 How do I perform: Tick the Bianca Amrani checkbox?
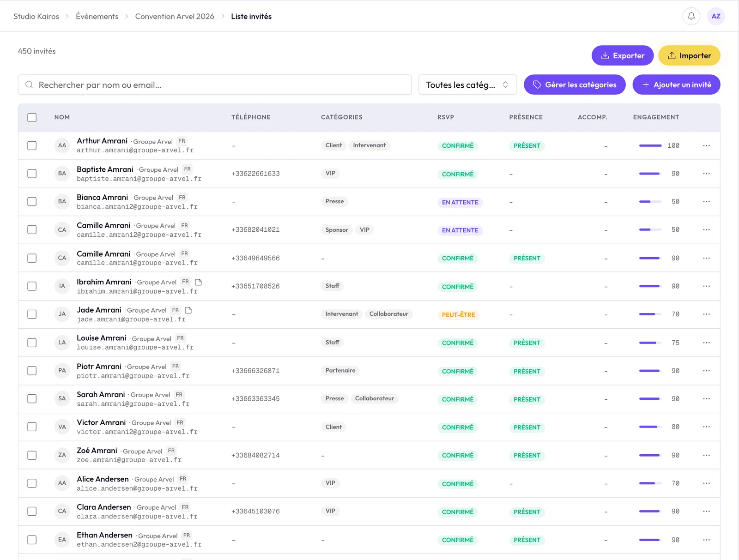[32, 202]
